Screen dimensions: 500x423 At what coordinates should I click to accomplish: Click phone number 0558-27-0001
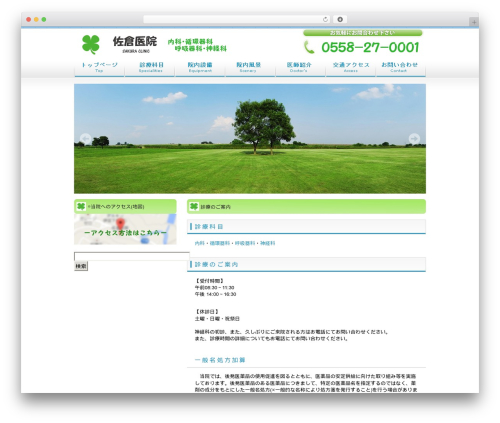click(370, 47)
